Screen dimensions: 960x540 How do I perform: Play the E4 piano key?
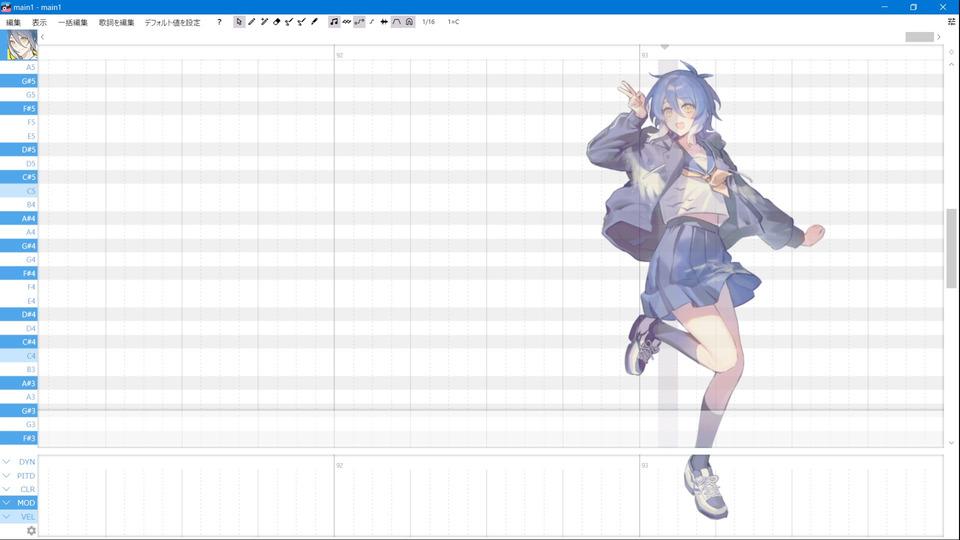pyautogui.click(x=18, y=301)
